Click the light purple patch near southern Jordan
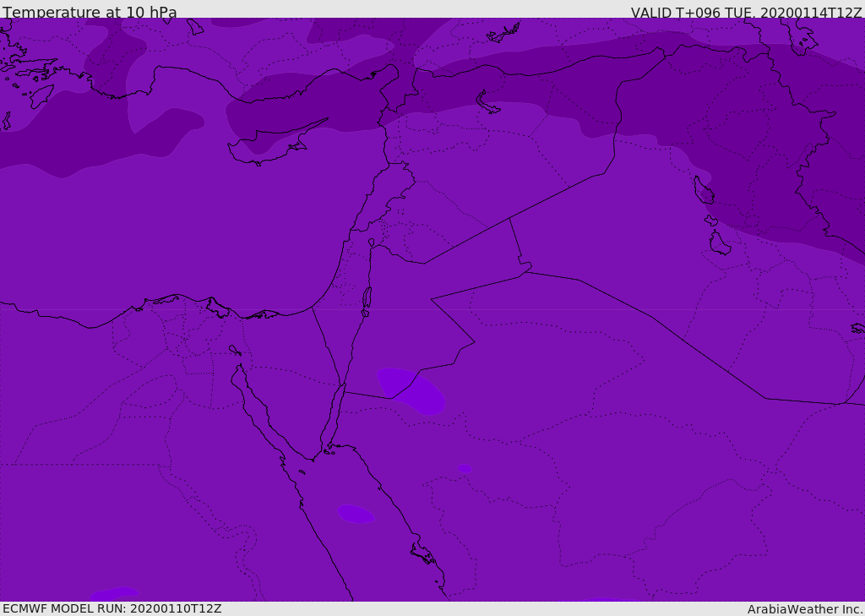The height and width of the screenshot is (616, 865). coord(411,390)
